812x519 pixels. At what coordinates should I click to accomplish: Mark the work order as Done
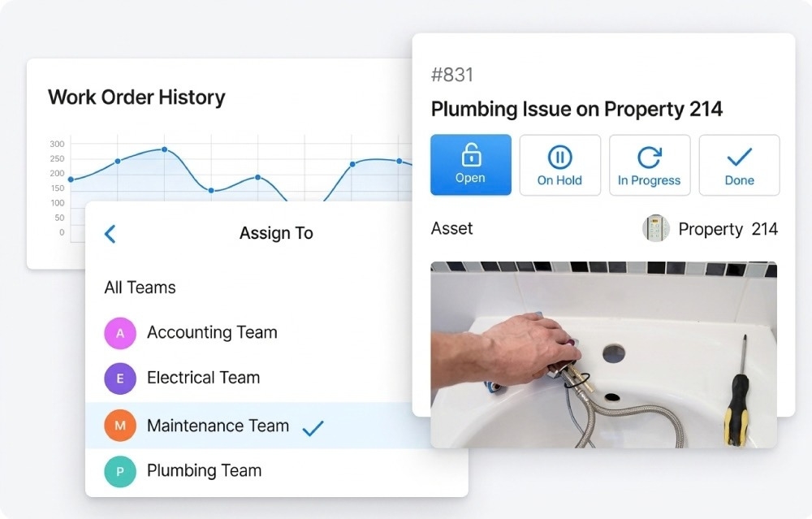[x=739, y=165]
